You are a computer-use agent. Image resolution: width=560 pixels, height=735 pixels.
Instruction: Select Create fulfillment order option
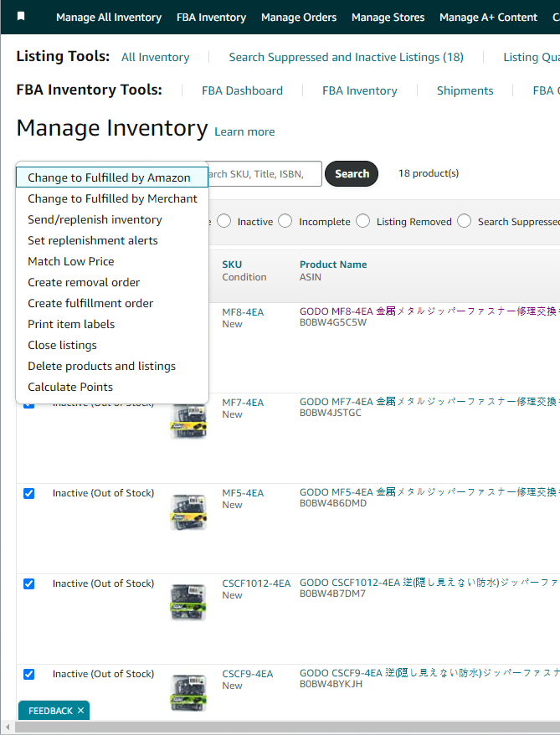click(112, 303)
